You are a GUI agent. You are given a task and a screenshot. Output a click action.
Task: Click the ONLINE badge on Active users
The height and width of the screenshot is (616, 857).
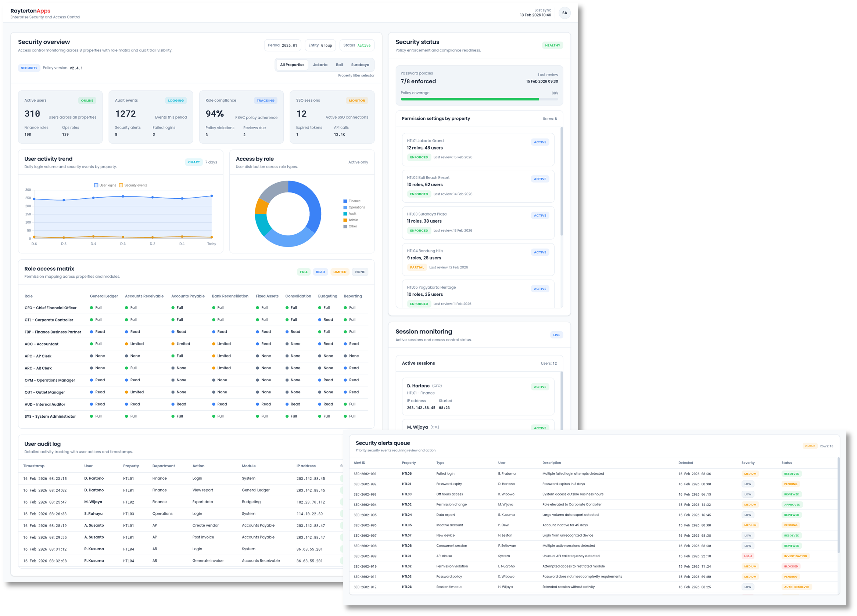point(87,101)
